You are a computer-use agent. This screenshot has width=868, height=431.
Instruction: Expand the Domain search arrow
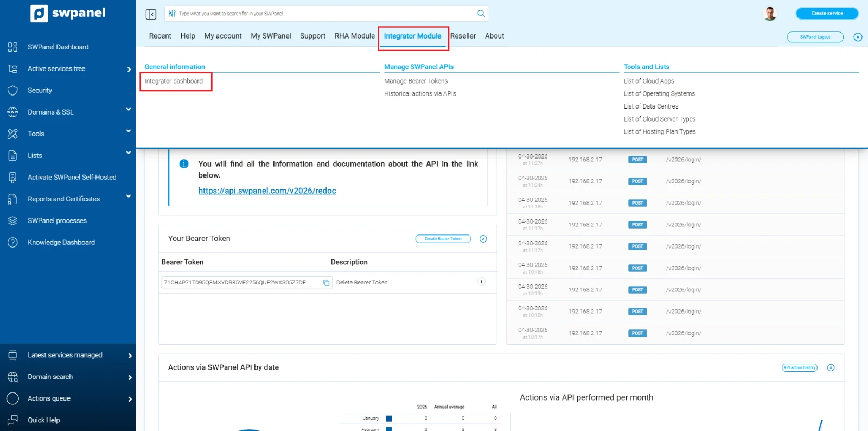tap(130, 377)
